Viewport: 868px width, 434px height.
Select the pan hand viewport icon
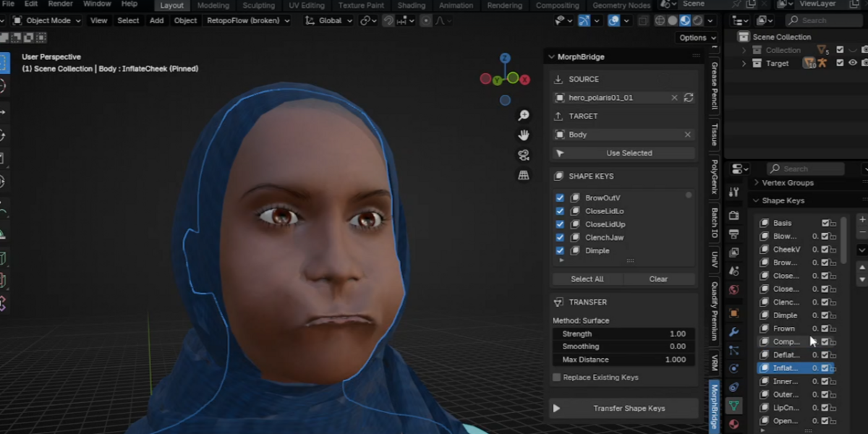[524, 135]
